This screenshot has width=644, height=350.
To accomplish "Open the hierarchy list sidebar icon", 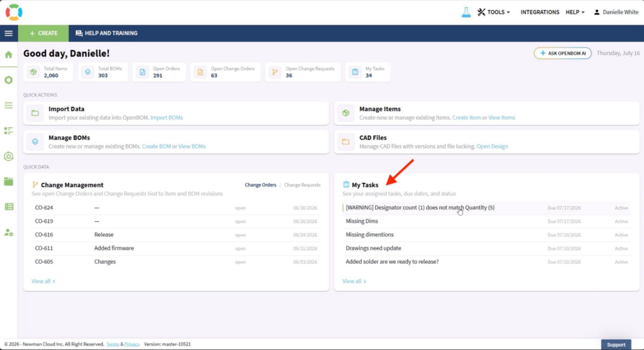I will click(9, 131).
